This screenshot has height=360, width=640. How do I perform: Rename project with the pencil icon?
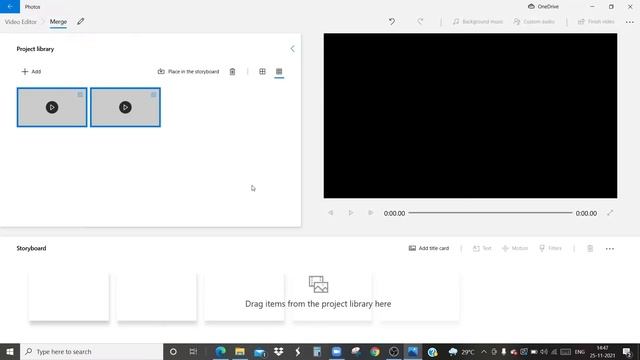(x=81, y=22)
